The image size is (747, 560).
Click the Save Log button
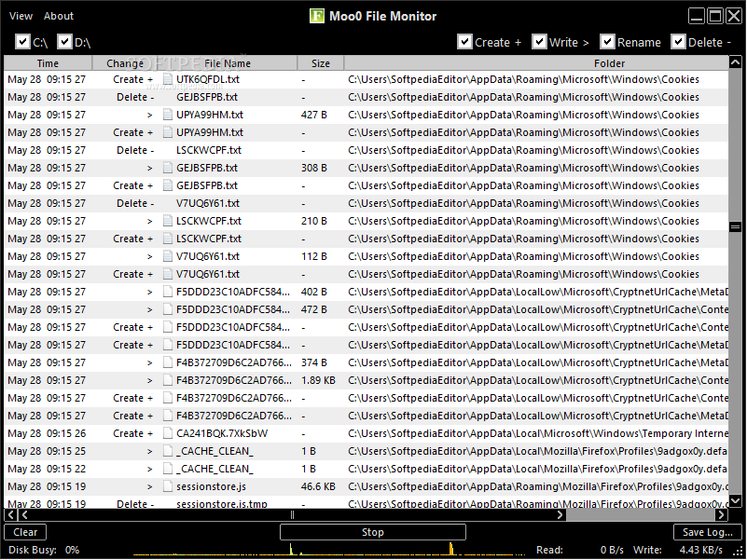click(x=707, y=532)
